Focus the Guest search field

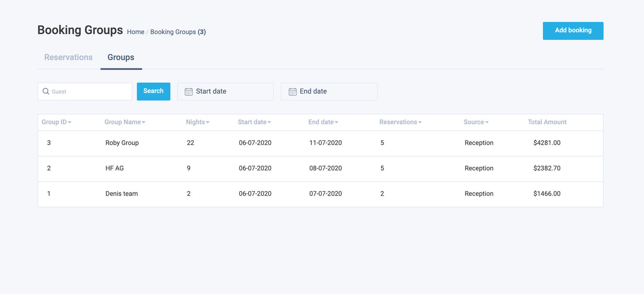pyautogui.click(x=85, y=91)
